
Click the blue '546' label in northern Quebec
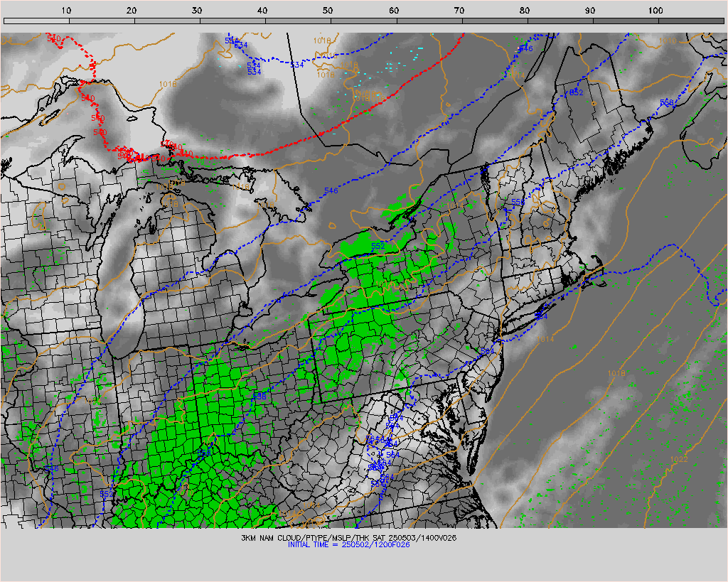[x=526, y=48]
